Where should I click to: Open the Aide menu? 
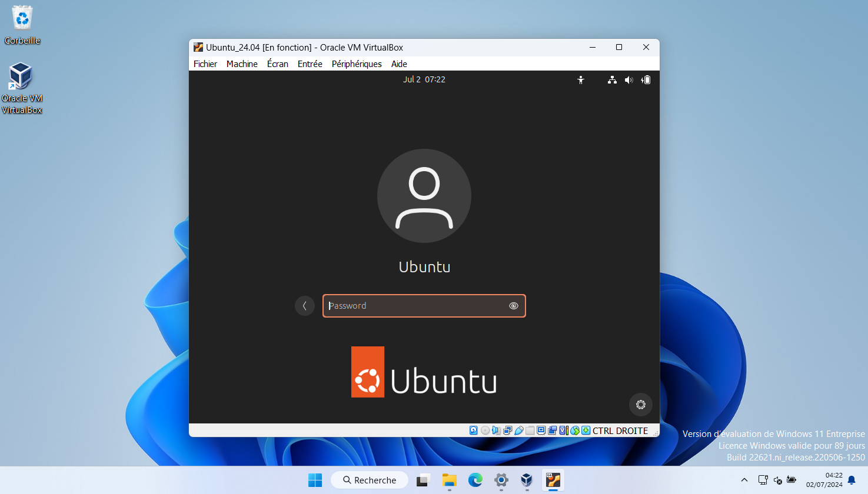[x=399, y=64]
